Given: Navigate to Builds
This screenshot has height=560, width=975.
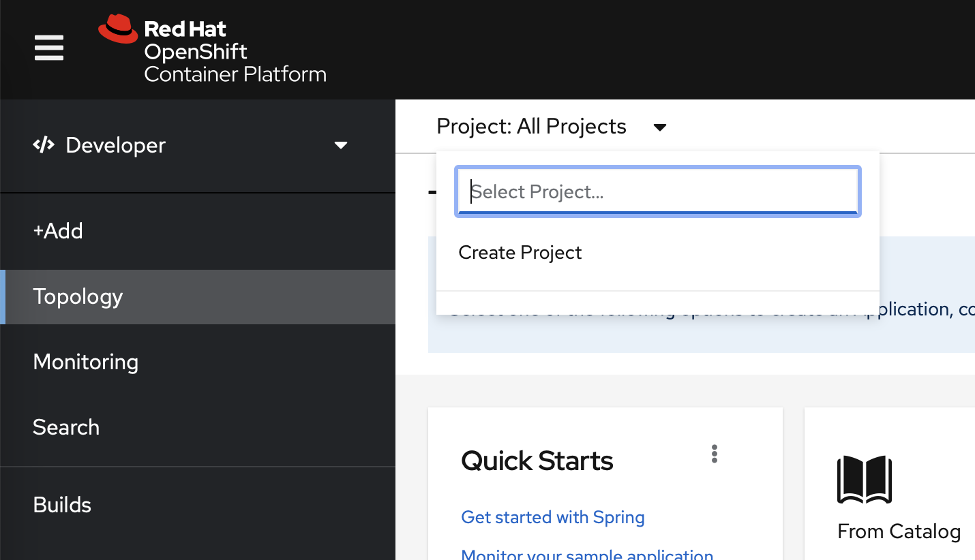Looking at the screenshot, I should pyautogui.click(x=198, y=505).
